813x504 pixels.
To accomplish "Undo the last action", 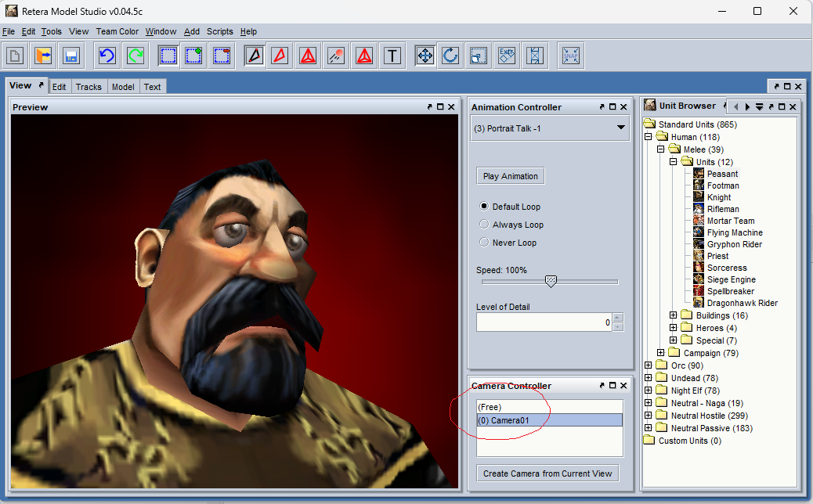I will click(x=107, y=56).
